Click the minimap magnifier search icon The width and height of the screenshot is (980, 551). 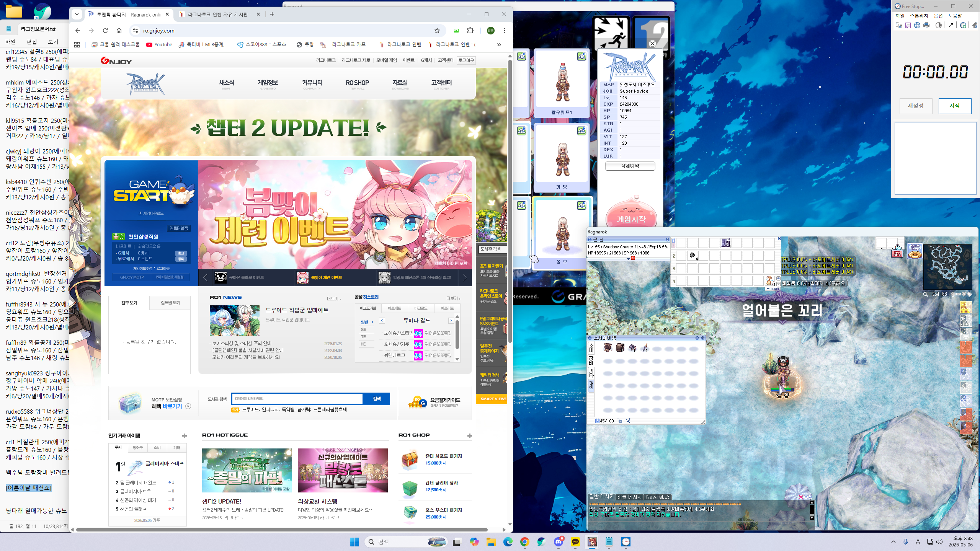926,294
